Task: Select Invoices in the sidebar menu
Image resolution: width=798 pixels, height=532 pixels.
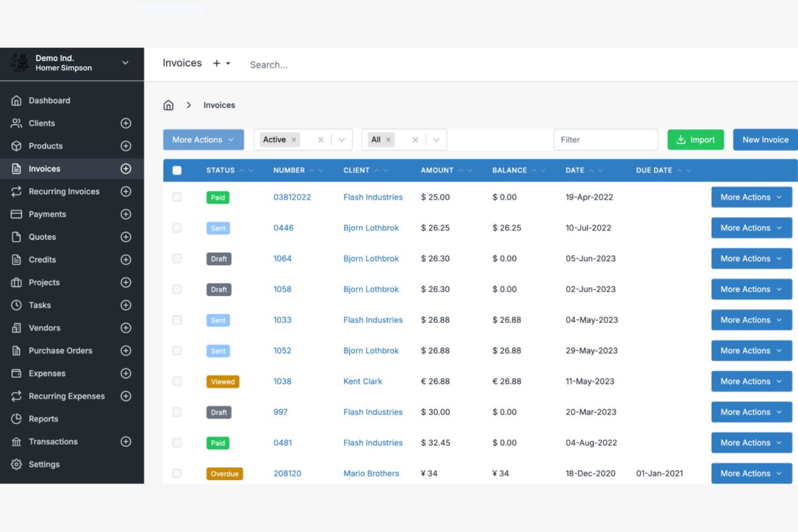Action: (x=44, y=168)
